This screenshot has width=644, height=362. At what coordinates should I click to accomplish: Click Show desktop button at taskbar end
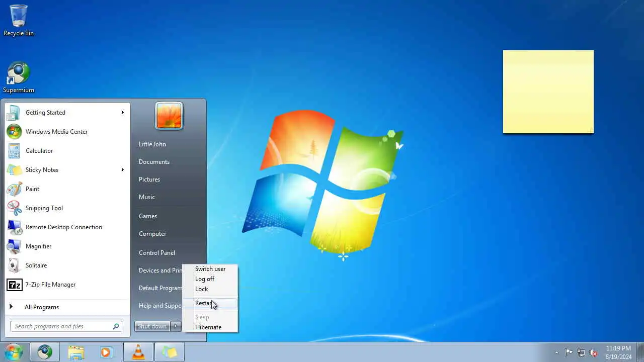640,352
